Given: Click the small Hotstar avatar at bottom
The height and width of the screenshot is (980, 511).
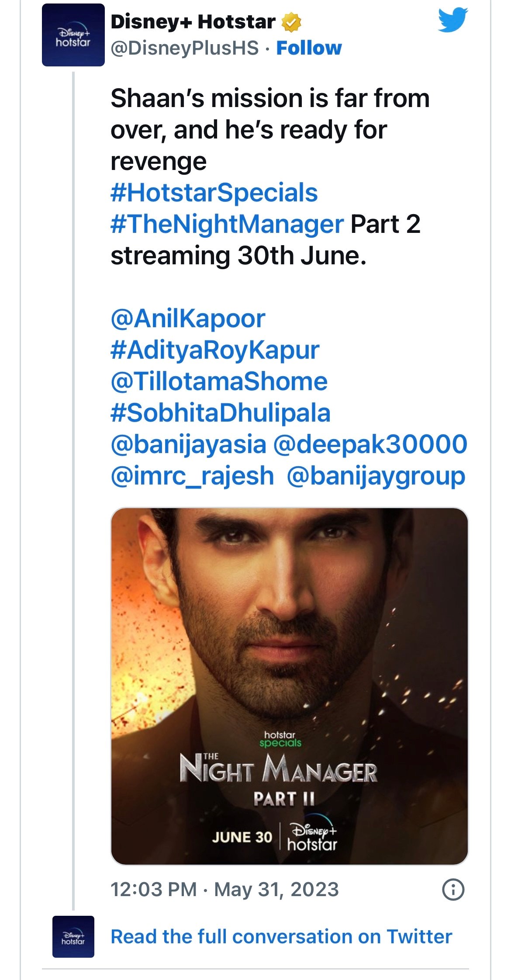Looking at the screenshot, I should point(73,936).
